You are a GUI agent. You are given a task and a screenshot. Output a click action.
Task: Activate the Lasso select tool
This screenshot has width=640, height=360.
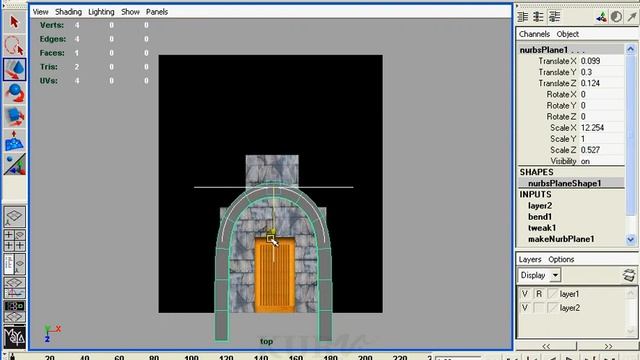tap(14, 45)
